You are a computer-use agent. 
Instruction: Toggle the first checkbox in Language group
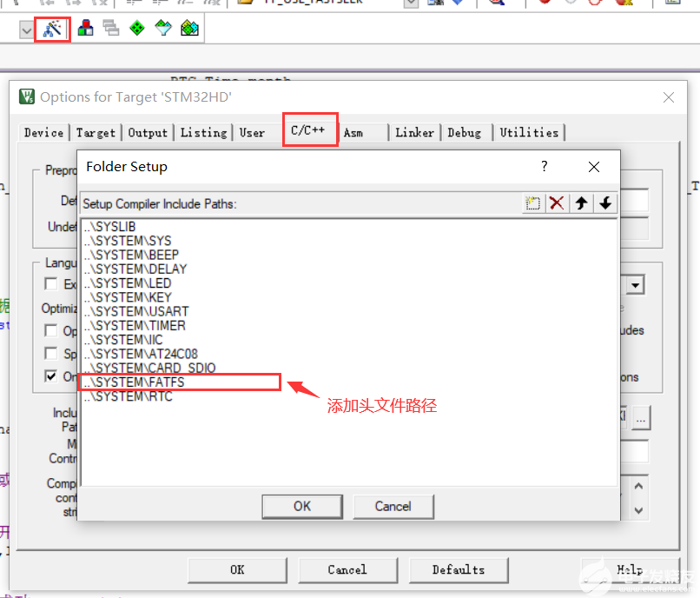coord(51,284)
